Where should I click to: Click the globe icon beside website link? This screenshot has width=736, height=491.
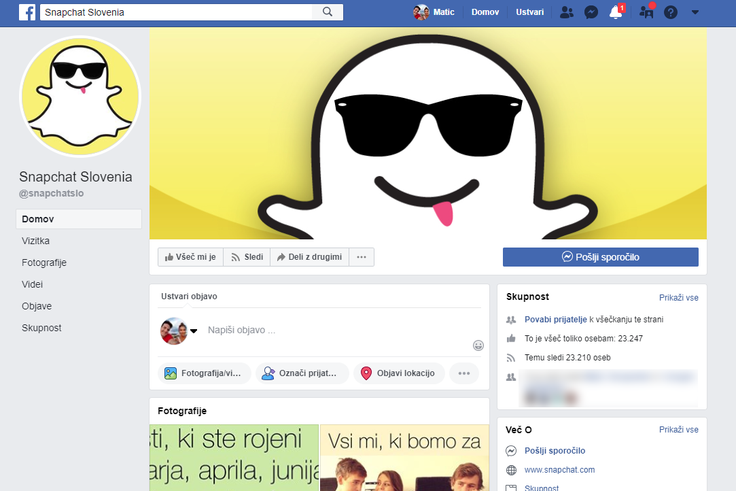pos(511,470)
